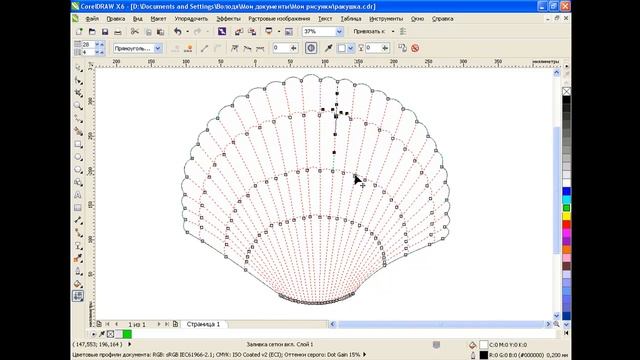The width and height of the screenshot is (640, 360).
Task: Select the Freehand curve tool
Action: [x=78, y=118]
